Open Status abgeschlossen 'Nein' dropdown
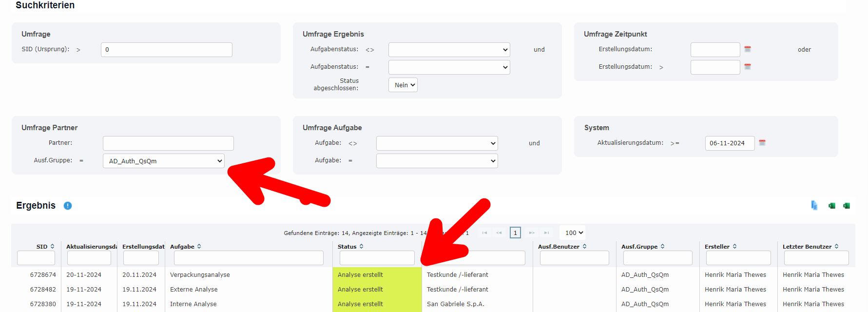This screenshot has width=868, height=312. pos(403,85)
